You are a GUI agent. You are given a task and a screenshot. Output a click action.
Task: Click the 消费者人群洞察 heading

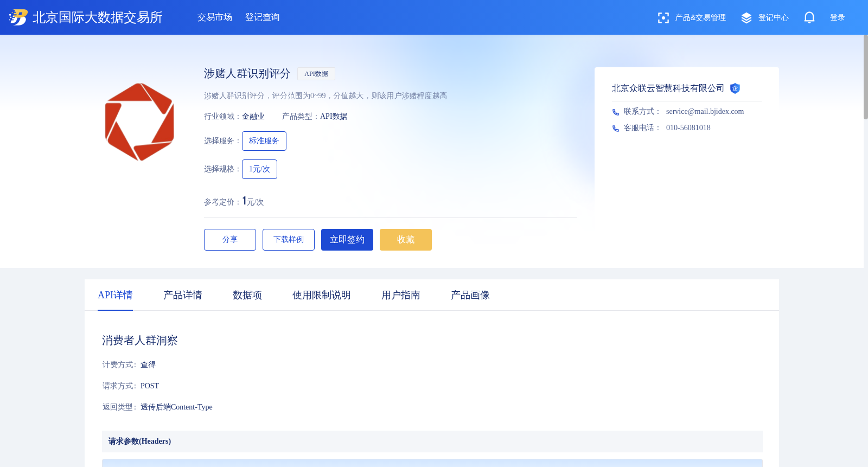[140, 341]
